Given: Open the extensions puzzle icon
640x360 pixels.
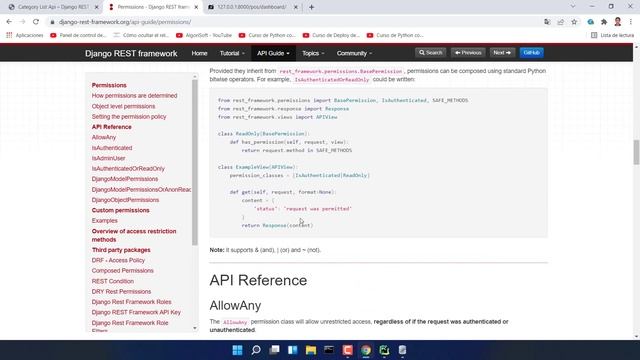Looking at the screenshot, I should click(604, 22).
